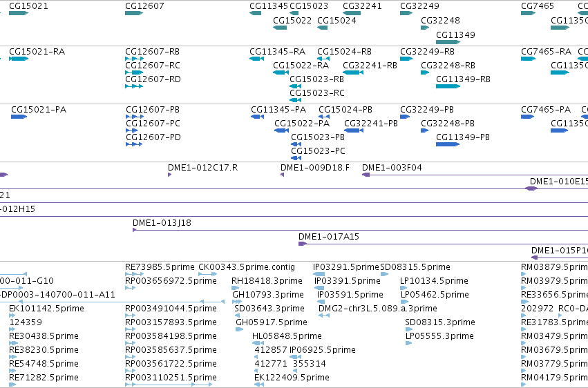Select protein CG32248-PB
Screen dimensions: 588x388
[424, 130]
